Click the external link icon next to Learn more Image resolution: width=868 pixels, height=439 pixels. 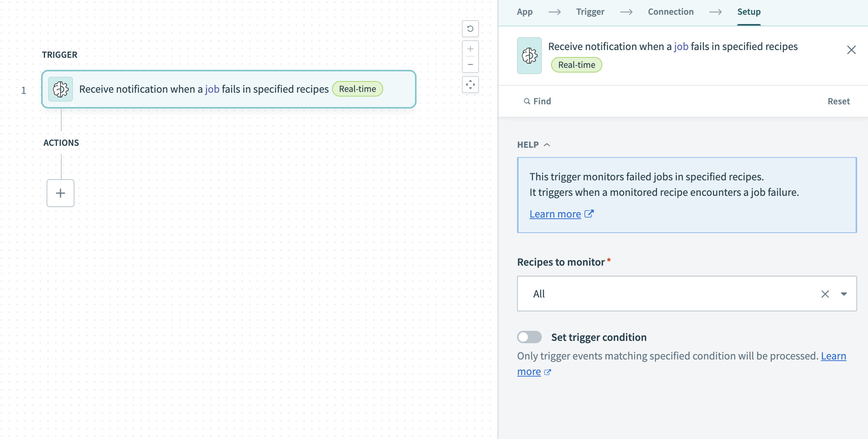pyautogui.click(x=589, y=213)
